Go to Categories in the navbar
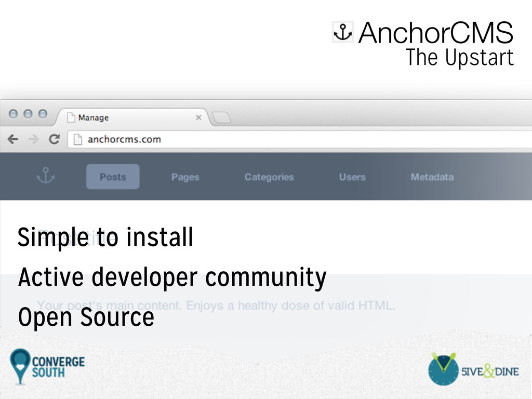Screen dimensions: 532x399 [269, 177]
